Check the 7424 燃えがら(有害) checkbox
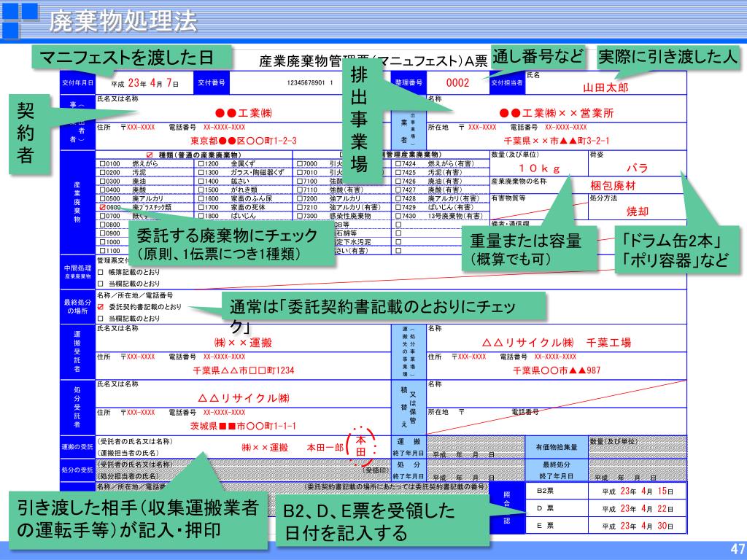Viewport: 747px width, 560px height. [398, 164]
